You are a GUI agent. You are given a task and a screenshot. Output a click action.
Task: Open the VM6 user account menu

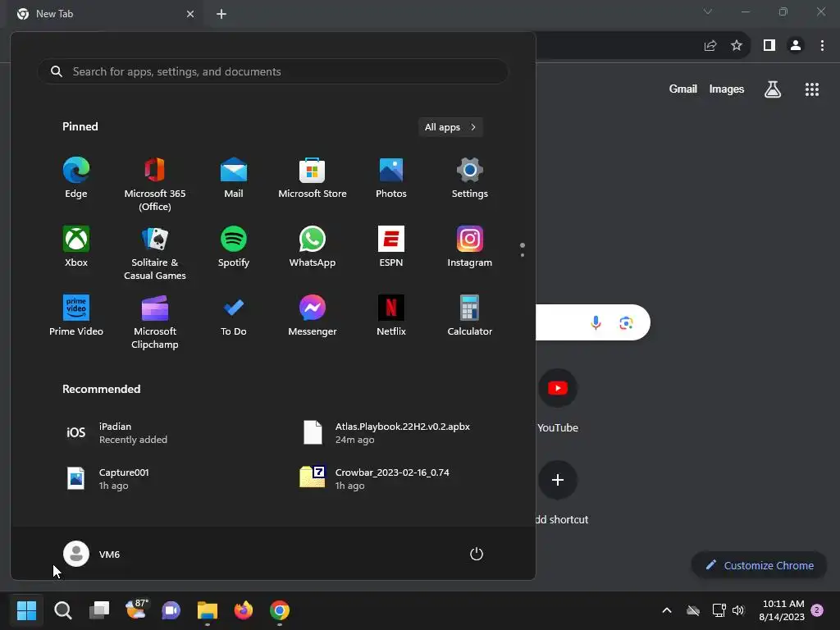coord(92,554)
